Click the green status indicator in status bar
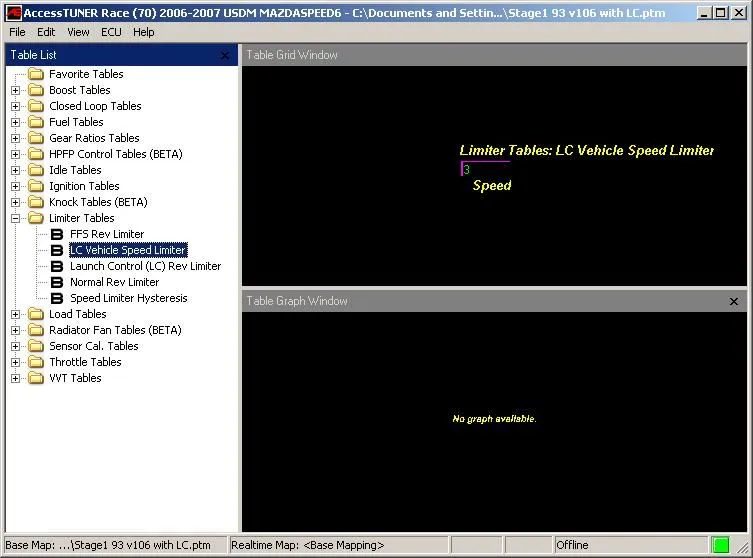This screenshot has height=558, width=753. (x=720, y=545)
